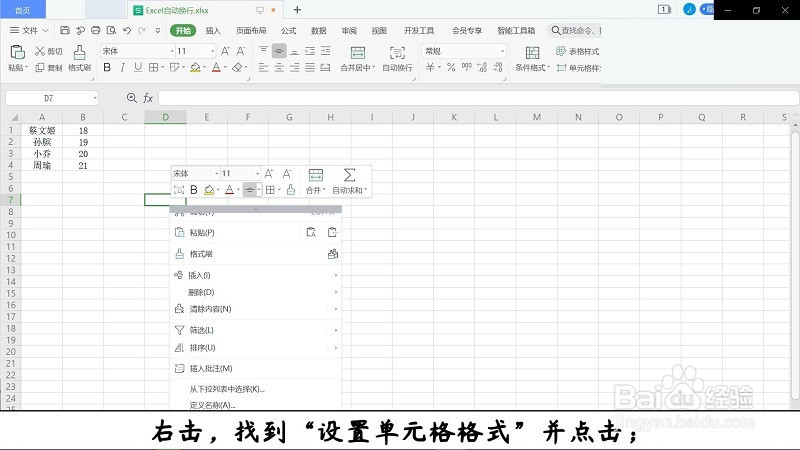Image resolution: width=800 pixels, height=450 pixels.
Task: Toggle bold in the mini toolbar
Action: point(194,190)
